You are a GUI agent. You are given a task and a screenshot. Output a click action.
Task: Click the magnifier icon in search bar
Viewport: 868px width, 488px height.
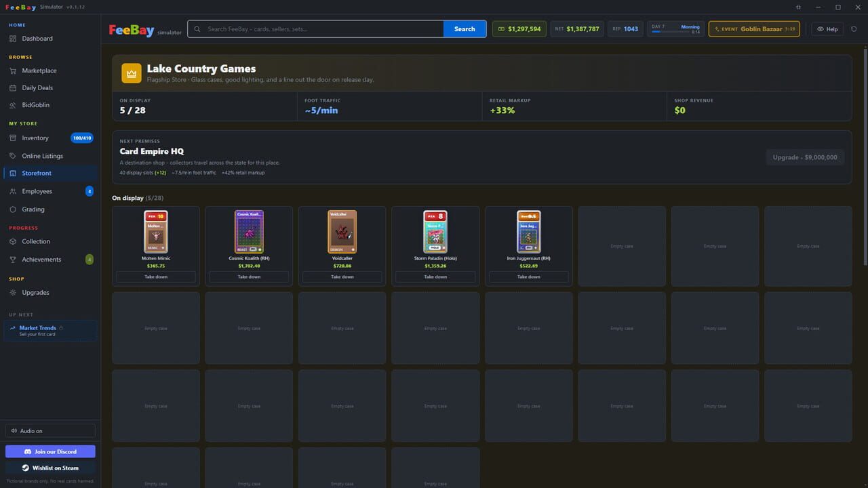pos(197,29)
